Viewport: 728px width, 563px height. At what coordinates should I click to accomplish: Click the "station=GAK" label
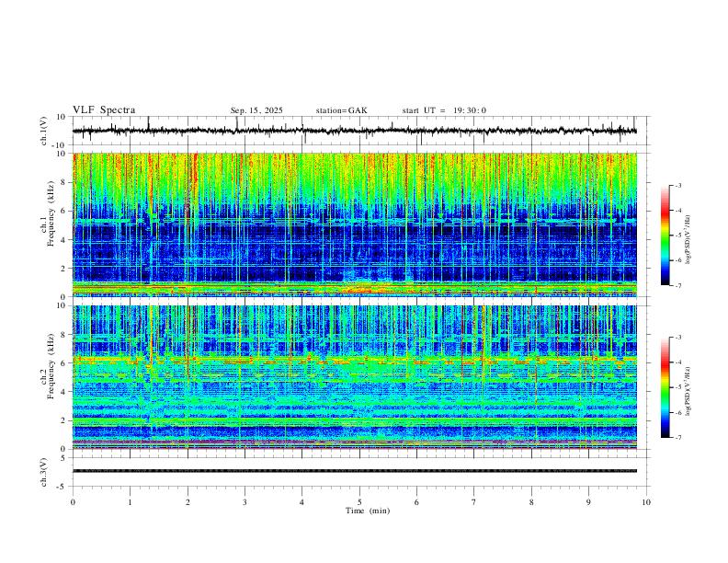click(x=341, y=110)
